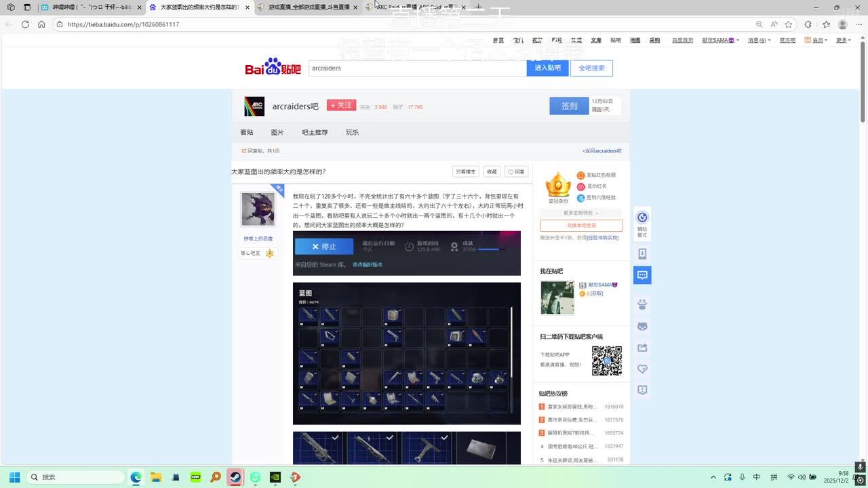Viewport: 868px width, 488px height.
Task: Click the phone download icon in sidebar
Action: (642, 253)
